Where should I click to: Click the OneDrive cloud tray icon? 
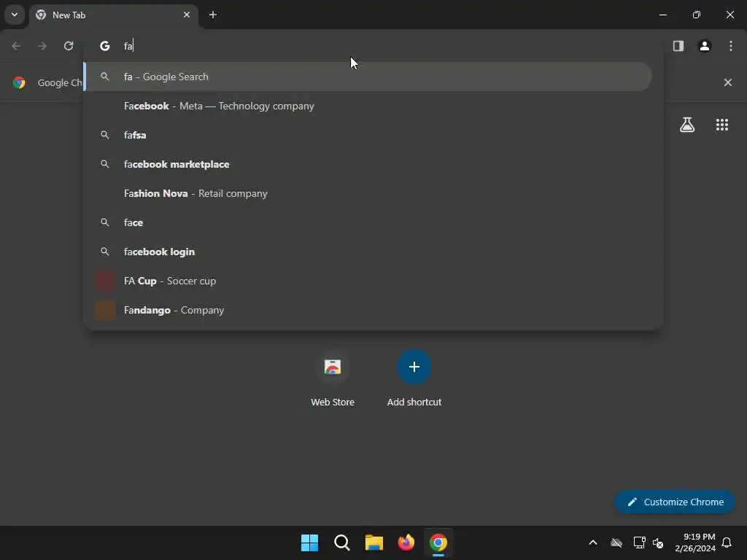[x=616, y=542]
